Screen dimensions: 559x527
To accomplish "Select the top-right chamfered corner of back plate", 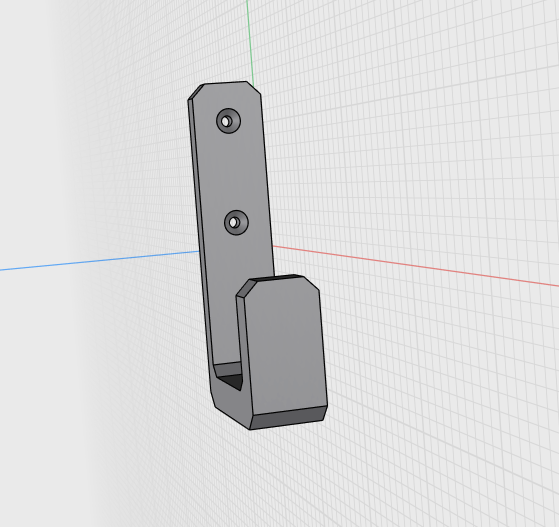I will pyautogui.click(x=254, y=88).
